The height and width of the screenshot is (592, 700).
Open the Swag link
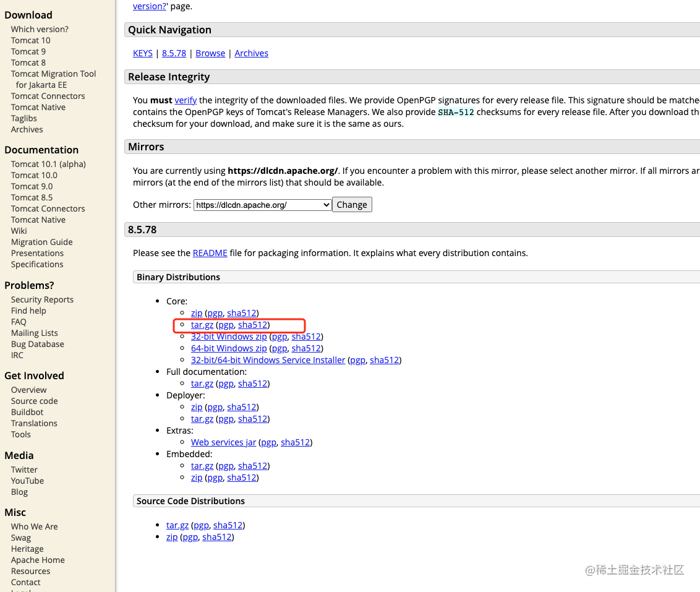coord(21,538)
